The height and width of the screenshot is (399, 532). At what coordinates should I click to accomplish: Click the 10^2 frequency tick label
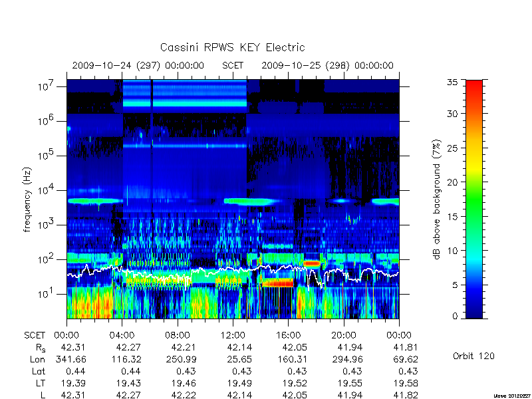[47, 259]
